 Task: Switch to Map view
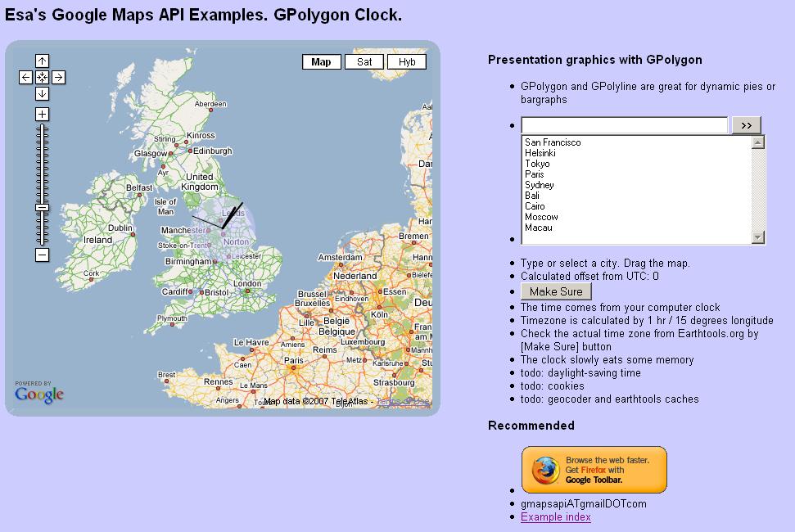coord(322,62)
